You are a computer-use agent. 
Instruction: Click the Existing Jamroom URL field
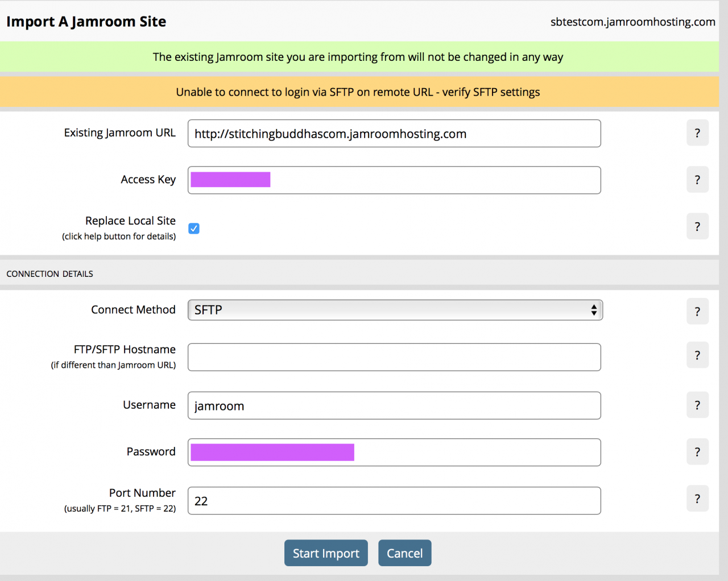pyautogui.click(x=394, y=134)
